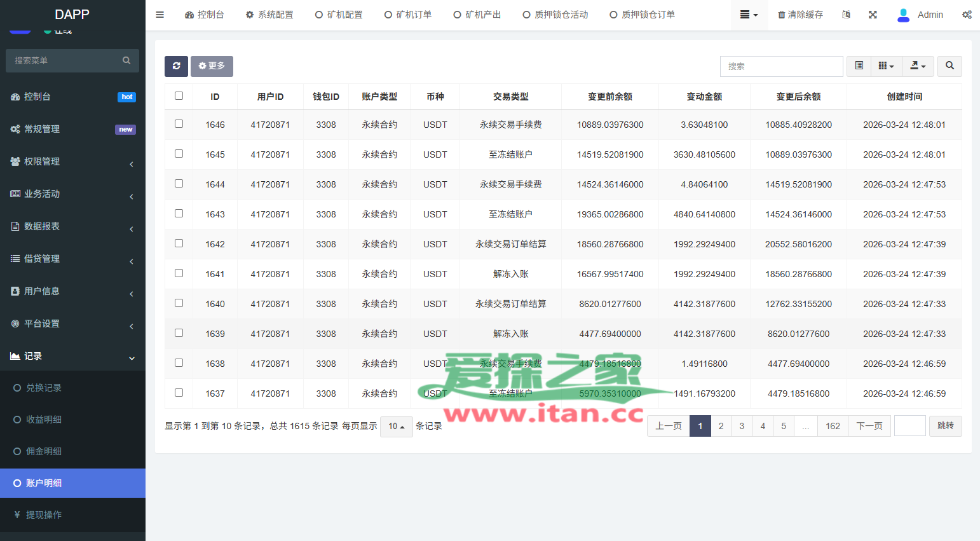Click the language switch icon

click(846, 15)
